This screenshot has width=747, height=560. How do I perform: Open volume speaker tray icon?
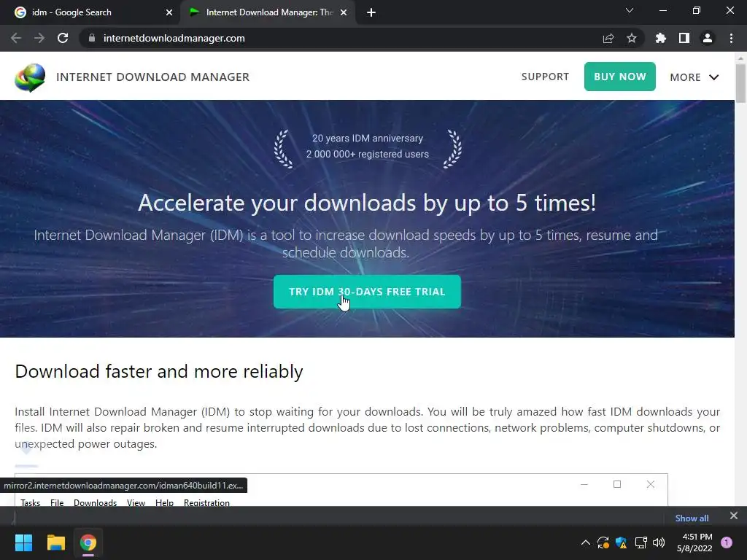(x=659, y=542)
